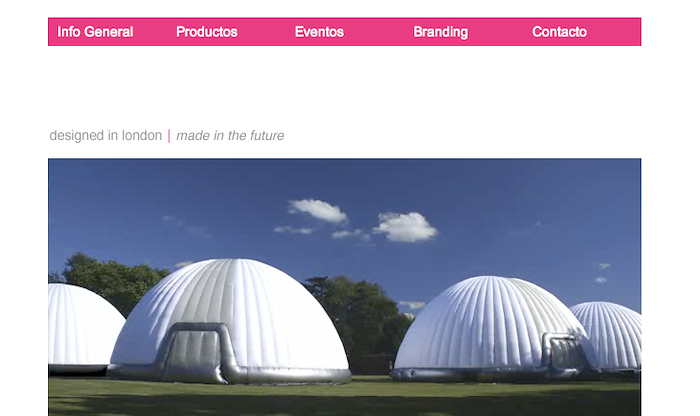Click the 'designed in london' tagline text
This screenshot has height=416, width=700.
pos(106,135)
